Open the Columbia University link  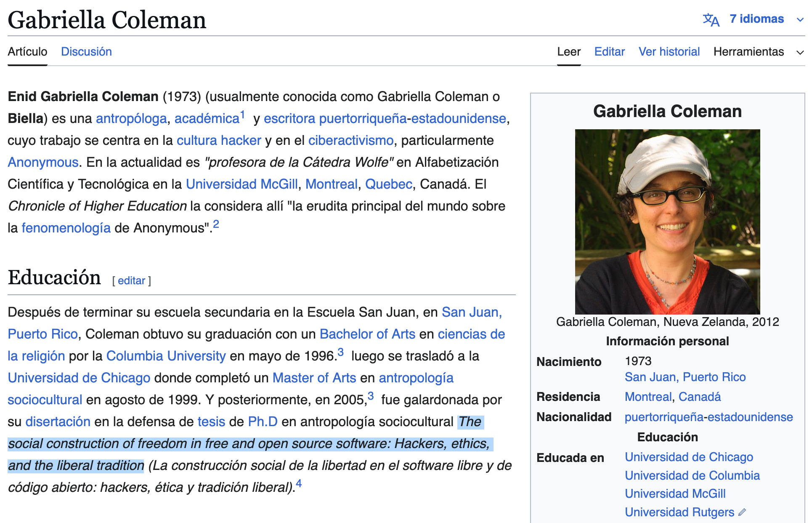click(166, 356)
